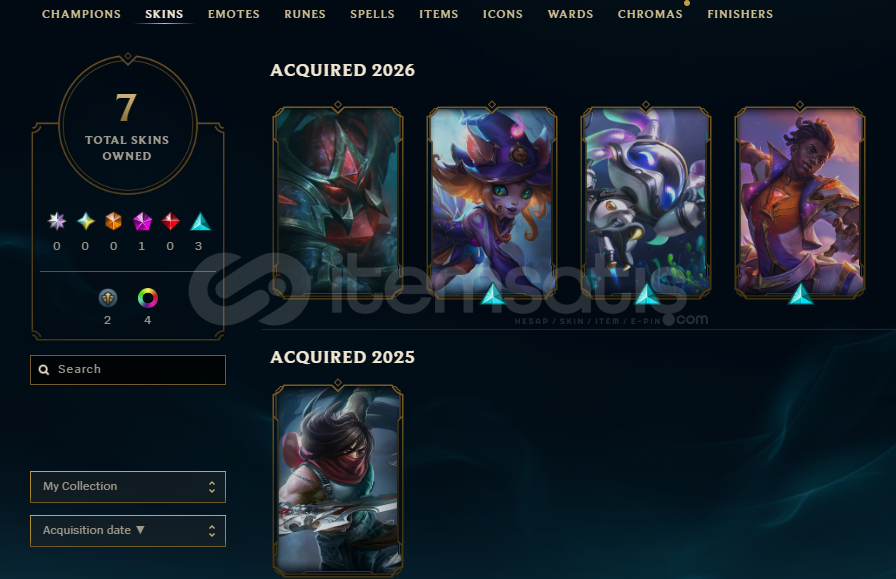Click the magnifier icon in search box

coord(44,370)
